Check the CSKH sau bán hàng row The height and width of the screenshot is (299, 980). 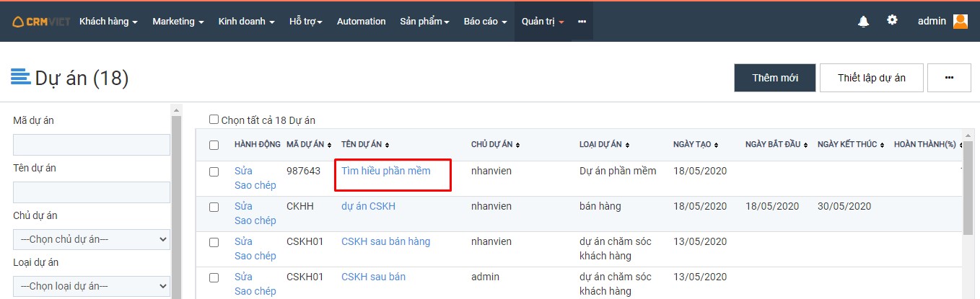pos(214,242)
